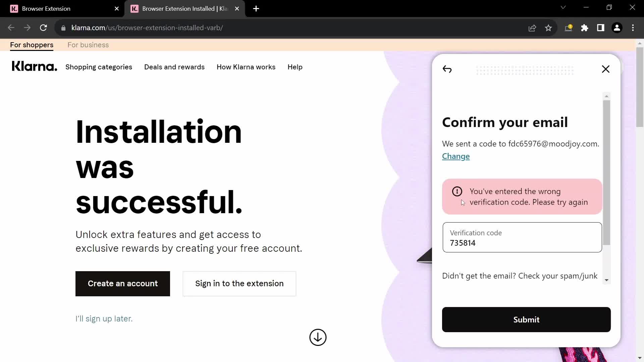Image resolution: width=644 pixels, height=362 pixels.
Task: Click the share/page actions icon in address bar
Action: (533, 28)
